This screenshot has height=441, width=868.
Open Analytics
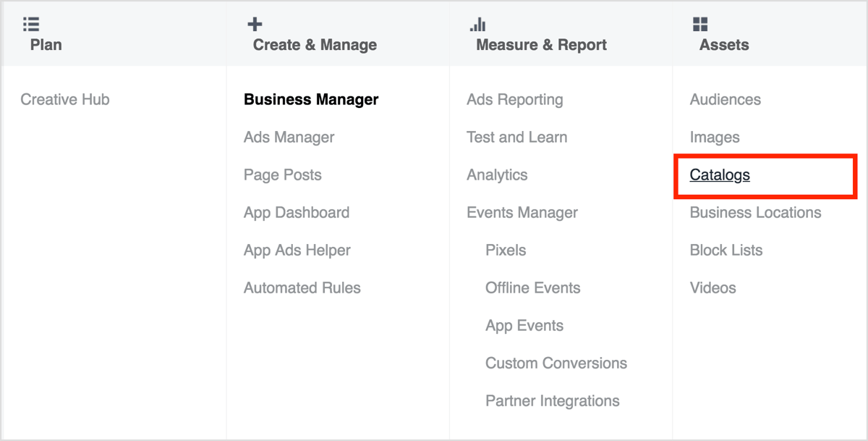[x=498, y=175]
